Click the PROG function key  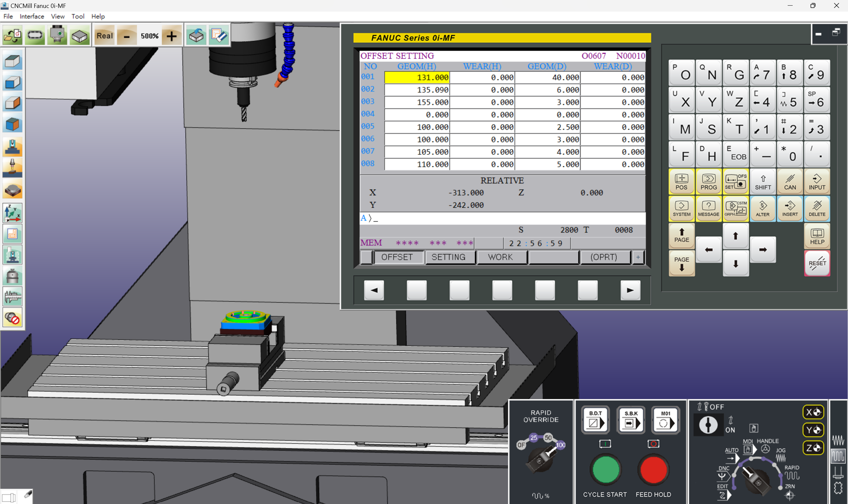pyautogui.click(x=708, y=182)
